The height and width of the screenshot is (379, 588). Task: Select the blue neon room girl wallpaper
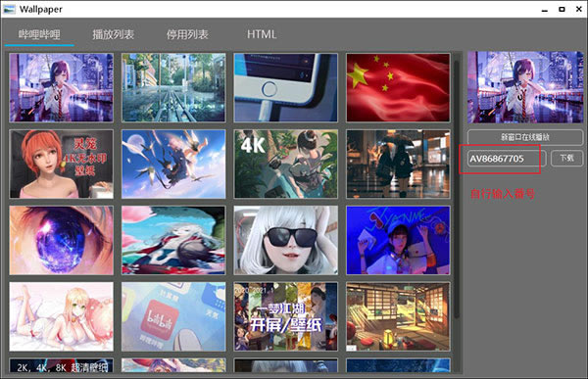(398, 240)
